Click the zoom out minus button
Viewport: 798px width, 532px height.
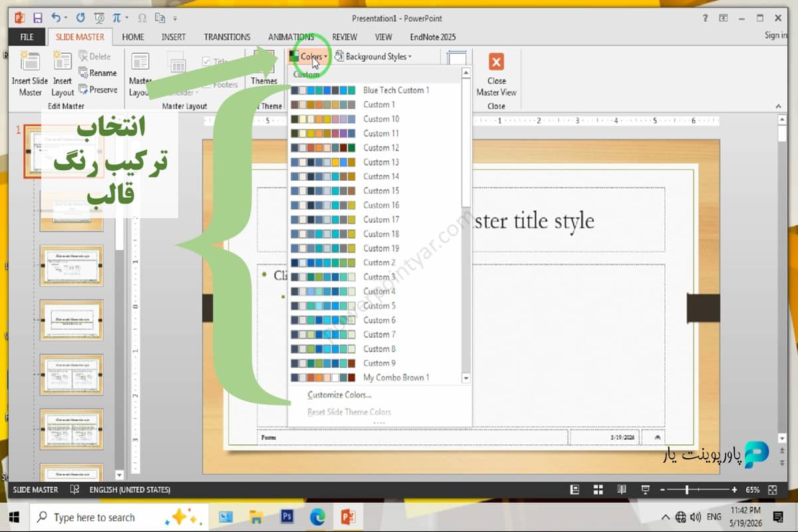click(662, 489)
